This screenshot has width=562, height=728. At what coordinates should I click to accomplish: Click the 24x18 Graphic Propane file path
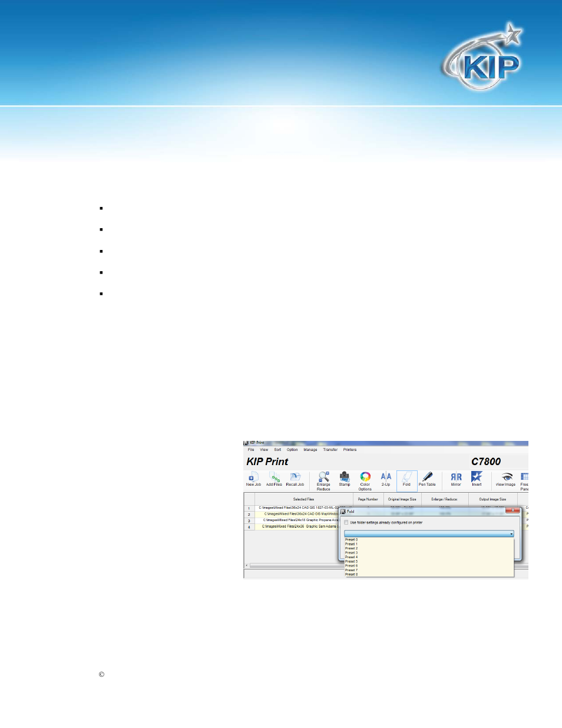pos(300,521)
